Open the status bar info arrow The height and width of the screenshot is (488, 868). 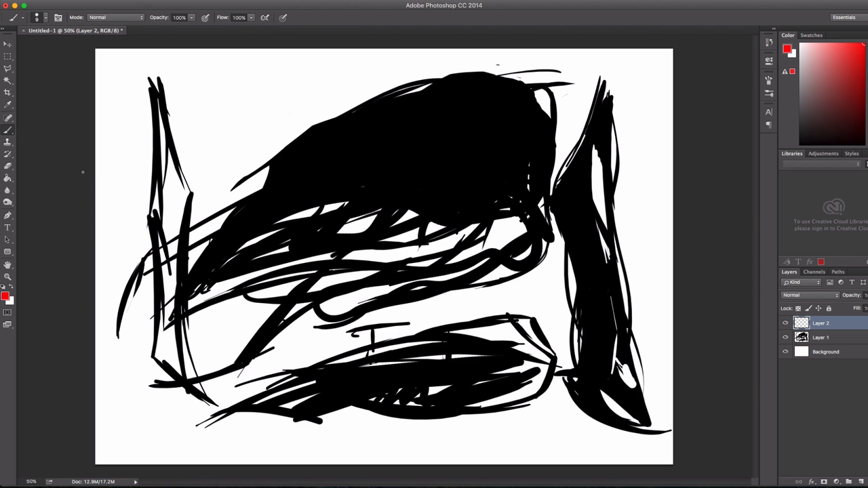(136, 482)
